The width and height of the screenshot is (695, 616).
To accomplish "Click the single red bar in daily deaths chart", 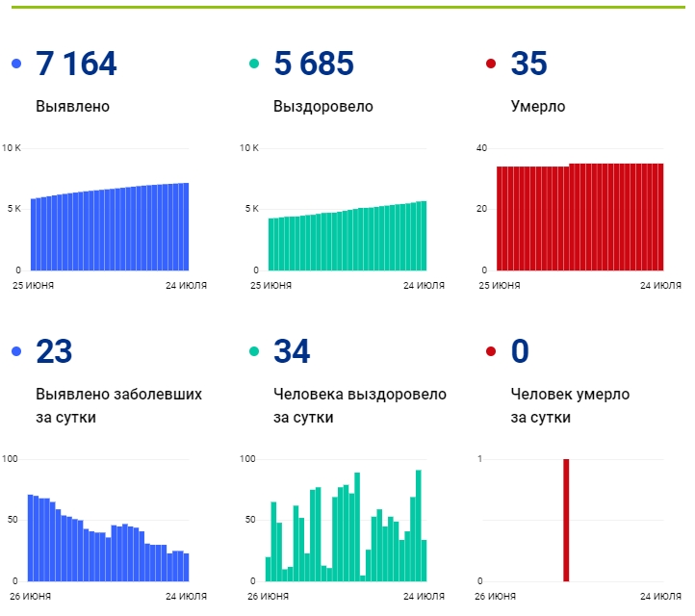I will coord(566,521).
